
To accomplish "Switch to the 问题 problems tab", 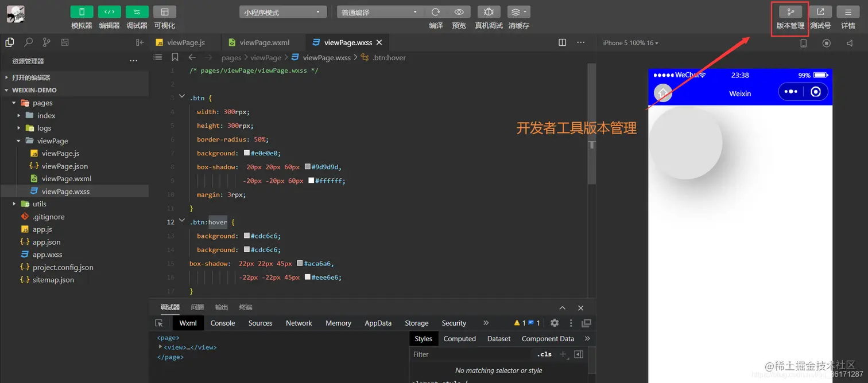I will 197,307.
